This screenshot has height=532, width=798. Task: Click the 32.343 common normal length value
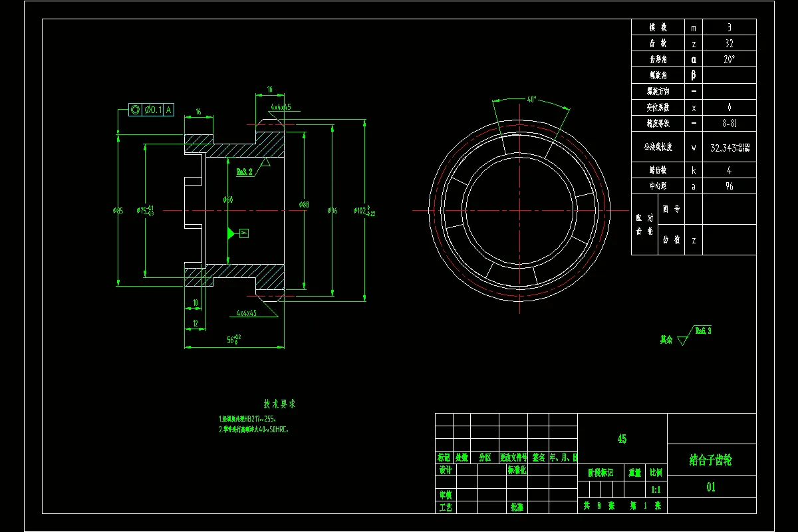click(729, 148)
